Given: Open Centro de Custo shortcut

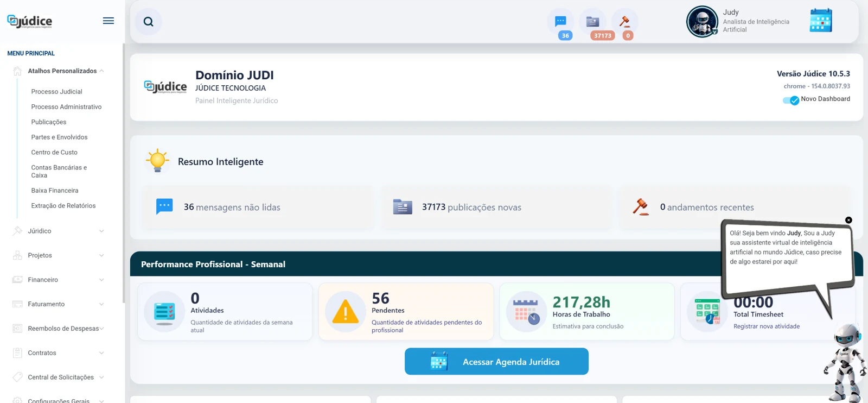Looking at the screenshot, I should 54,153.
